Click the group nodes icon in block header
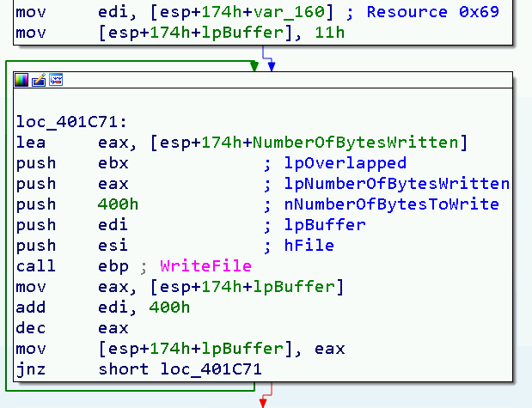Image resolution: width=532 pixels, height=408 pixels. coord(56,80)
